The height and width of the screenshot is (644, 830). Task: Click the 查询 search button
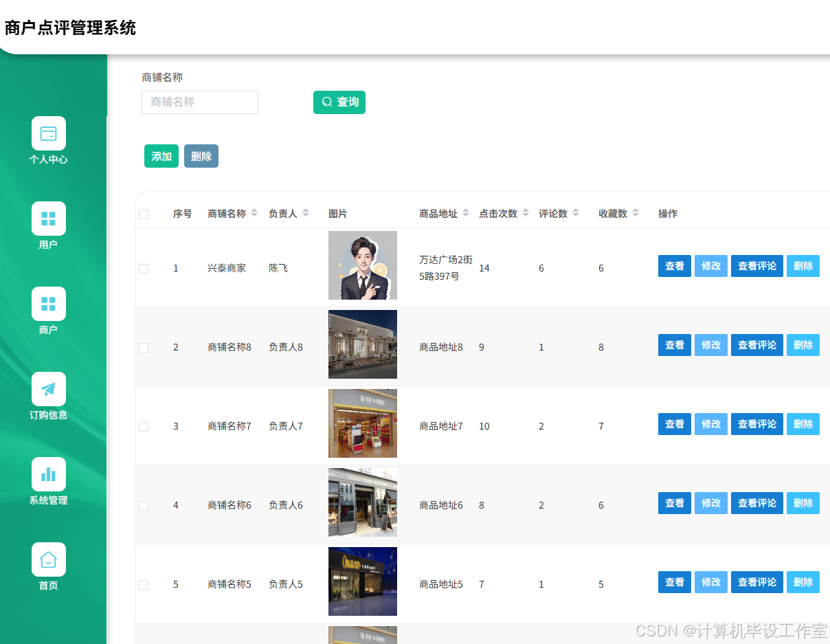[339, 102]
